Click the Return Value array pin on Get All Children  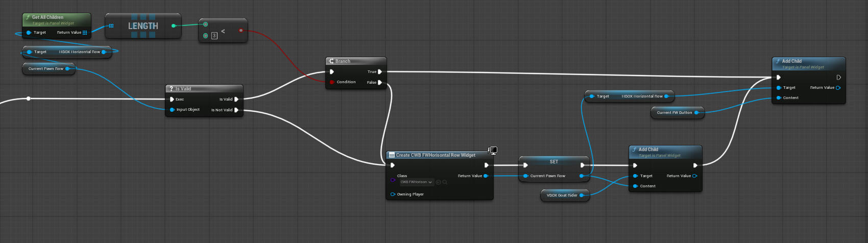coord(85,33)
